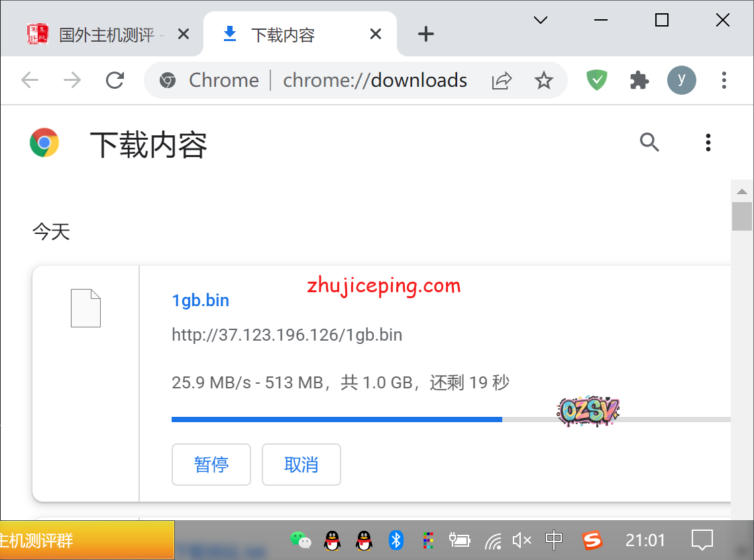Click the Bluetooth icon in system tray
This screenshot has height=560, width=754.
pos(396,541)
